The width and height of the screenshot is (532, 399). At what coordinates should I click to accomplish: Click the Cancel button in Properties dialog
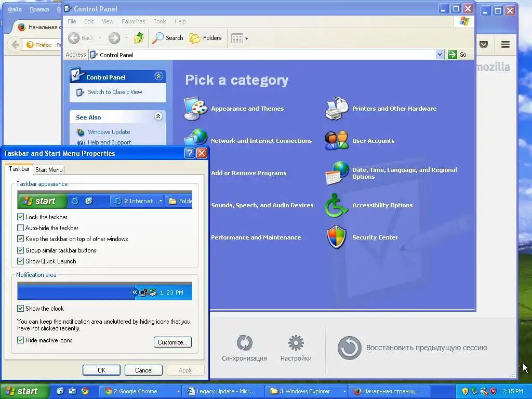[x=143, y=370]
